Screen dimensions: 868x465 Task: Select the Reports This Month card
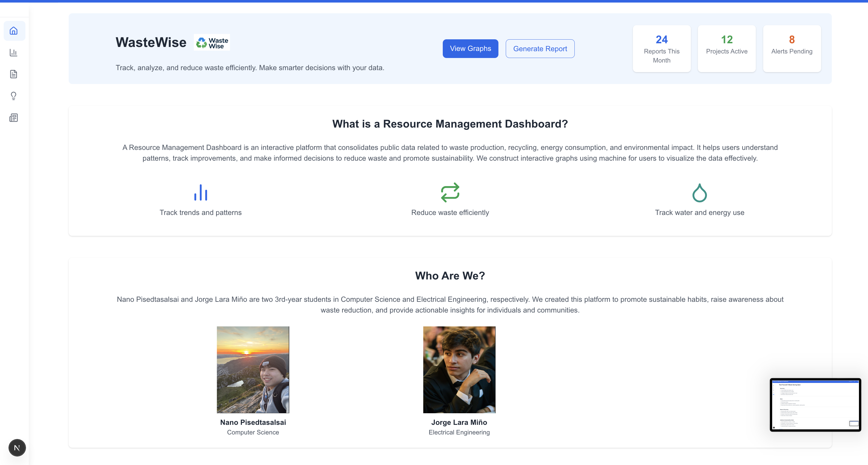tap(661, 49)
